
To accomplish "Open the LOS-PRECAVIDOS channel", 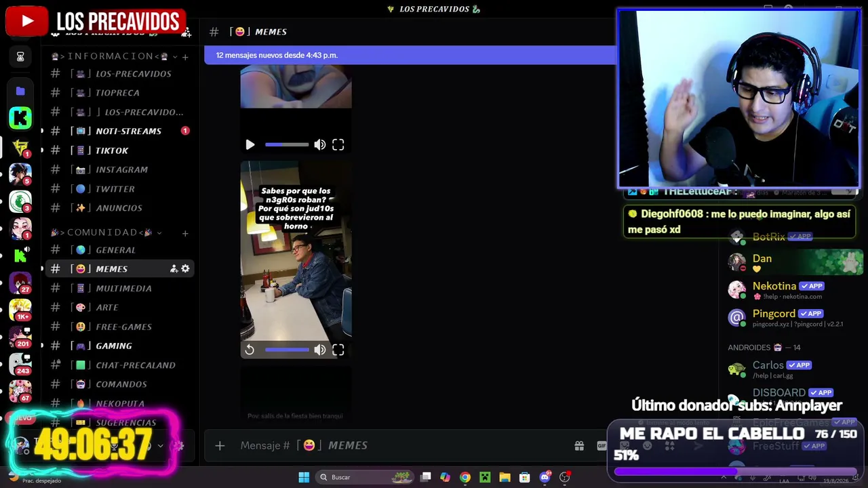I will tap(119, 73).
